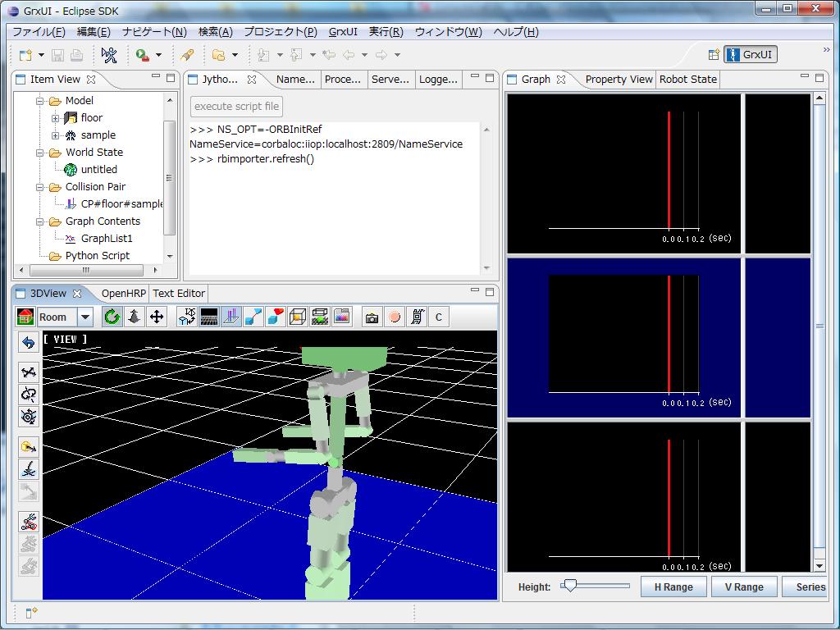Click the blue undo arrow in 3DView
Screen dimensions: 840x630
pyautogui.click(x=29, y=343)
